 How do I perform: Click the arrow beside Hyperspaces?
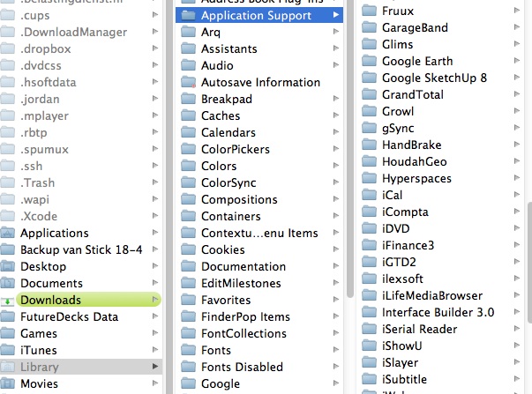tap(517, 178)
